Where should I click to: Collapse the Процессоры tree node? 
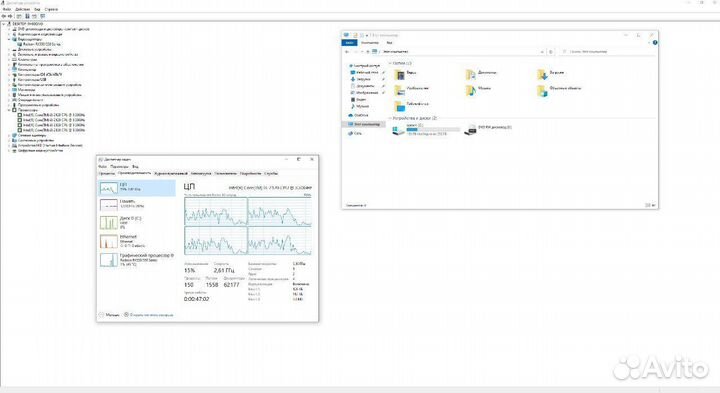[x=9, y=110]
